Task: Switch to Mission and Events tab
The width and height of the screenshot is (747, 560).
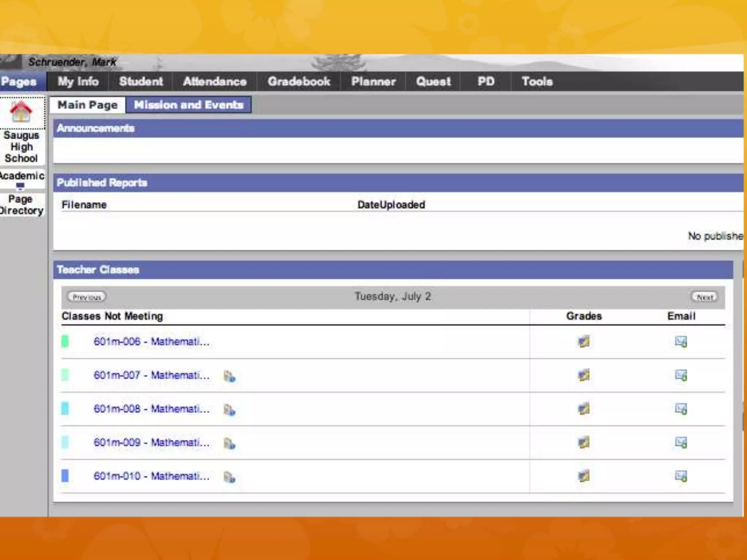Action: coord(188,105)
